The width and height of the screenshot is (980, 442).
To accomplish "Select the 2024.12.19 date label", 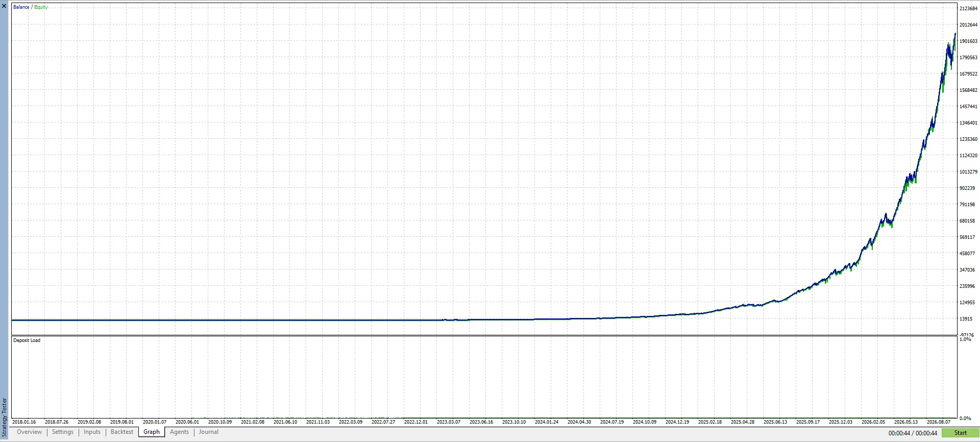I will pyautogui.click(x=677, y=422).
